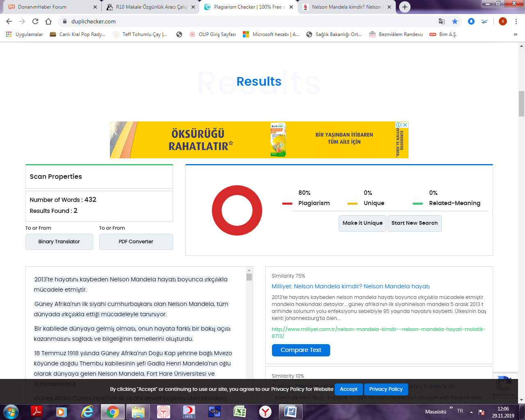Launch Yandex Browser from the taskbar
This screenshot has width=525, height=420.
click(x=265, y=411)
